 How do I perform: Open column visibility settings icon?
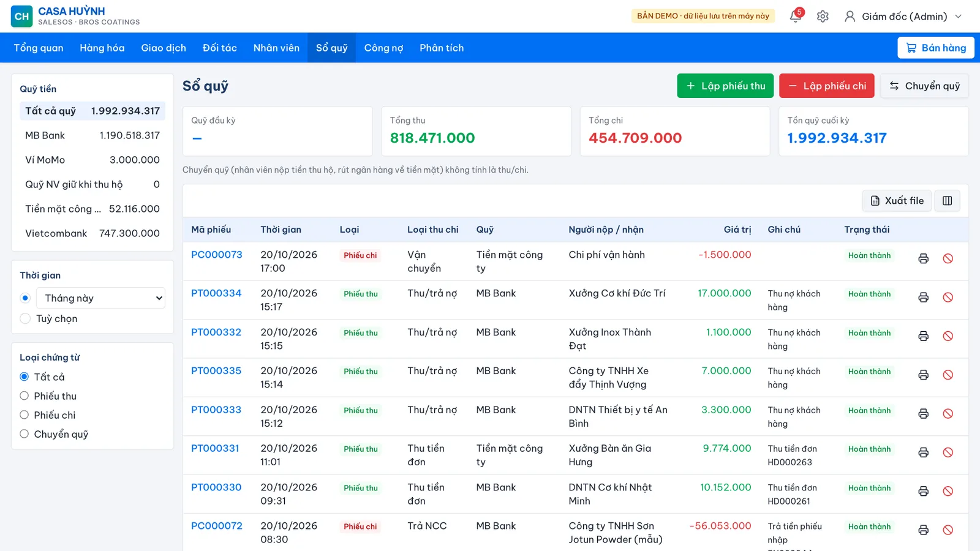(947, 201)
